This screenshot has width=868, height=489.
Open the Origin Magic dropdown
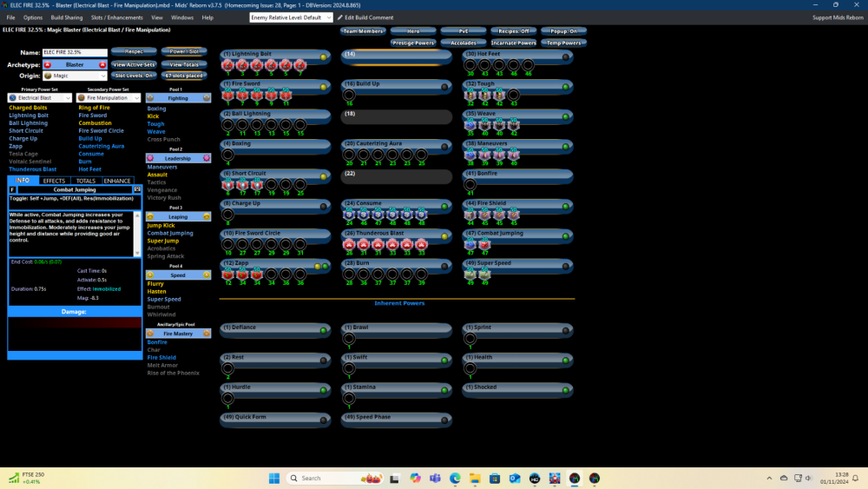click(x=75, y=76)
